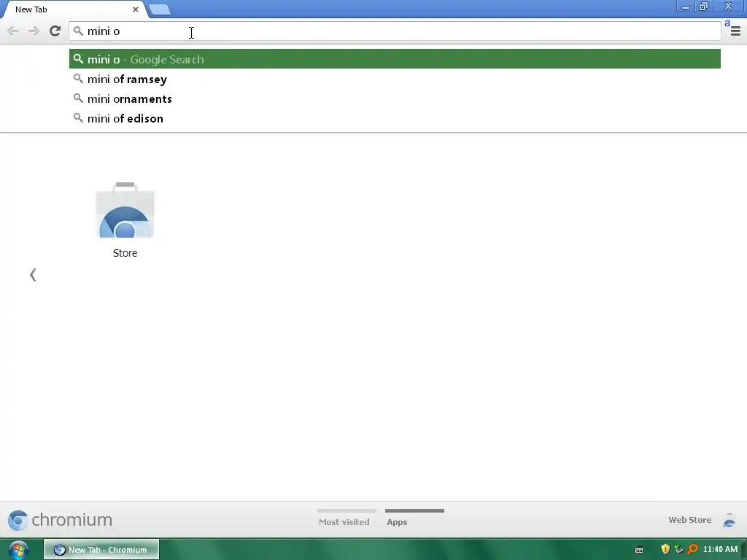Viewport: 747px width, 560px height.
Task: Restore down the Chromium window
Action: [x=703, y=7]
